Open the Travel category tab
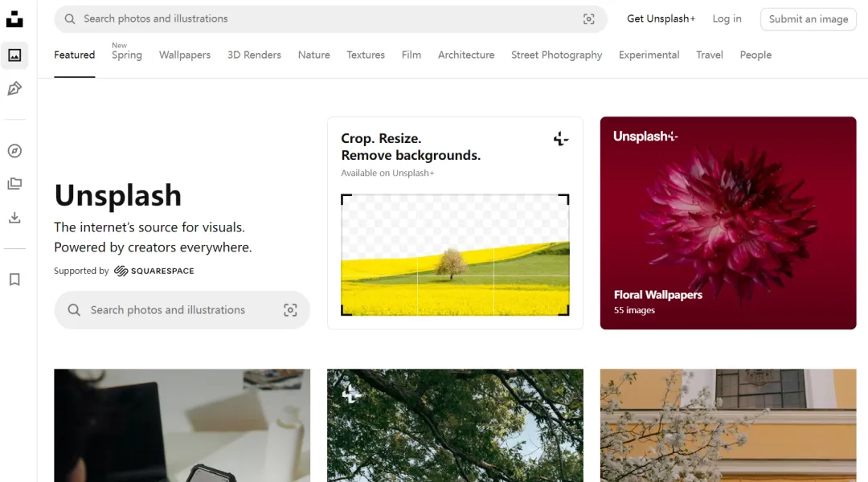868x482 pixels. pos(709,55)
